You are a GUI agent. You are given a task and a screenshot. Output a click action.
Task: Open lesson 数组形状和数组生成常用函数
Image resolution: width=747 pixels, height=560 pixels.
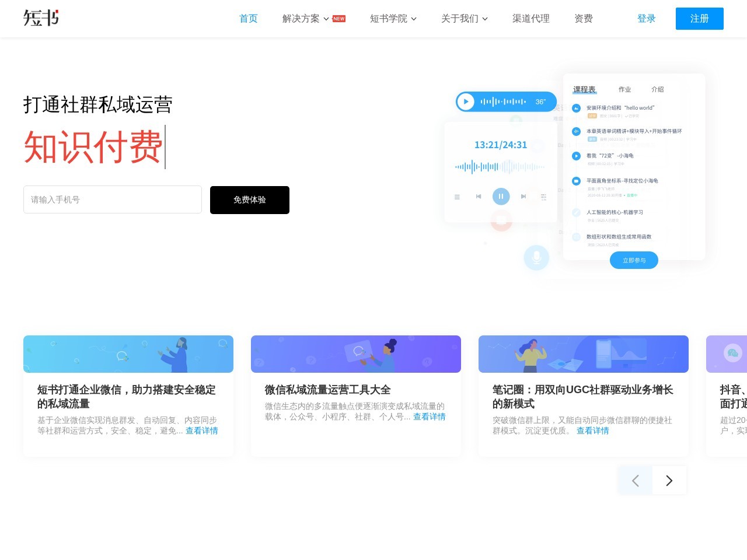(619, 237)
